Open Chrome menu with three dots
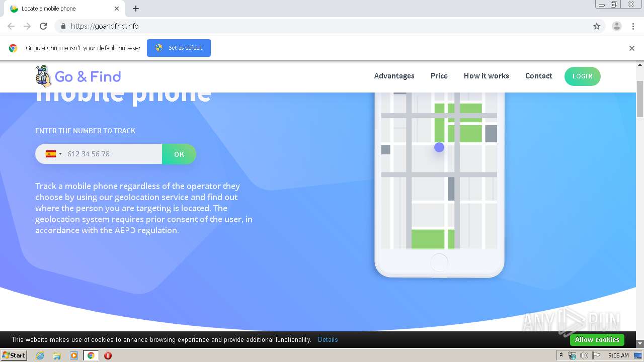Screen dimensions: 644x362 pyautogui.click(x=633, y=26)
